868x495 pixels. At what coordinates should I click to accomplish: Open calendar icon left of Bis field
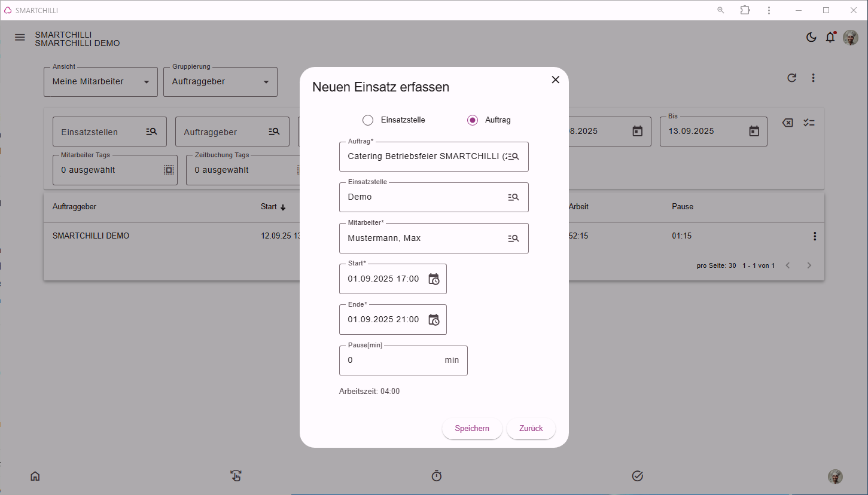click(638, 131)
